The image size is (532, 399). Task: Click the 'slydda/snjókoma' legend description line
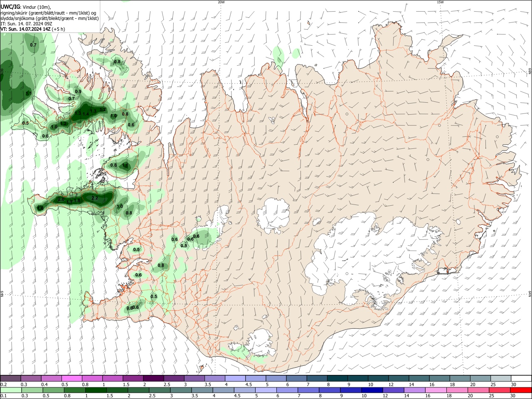[49, 18]
